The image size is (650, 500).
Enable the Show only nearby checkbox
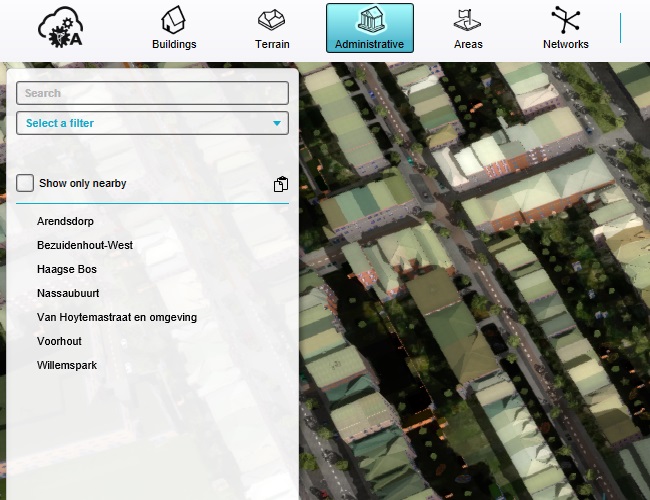click(25, 183)
